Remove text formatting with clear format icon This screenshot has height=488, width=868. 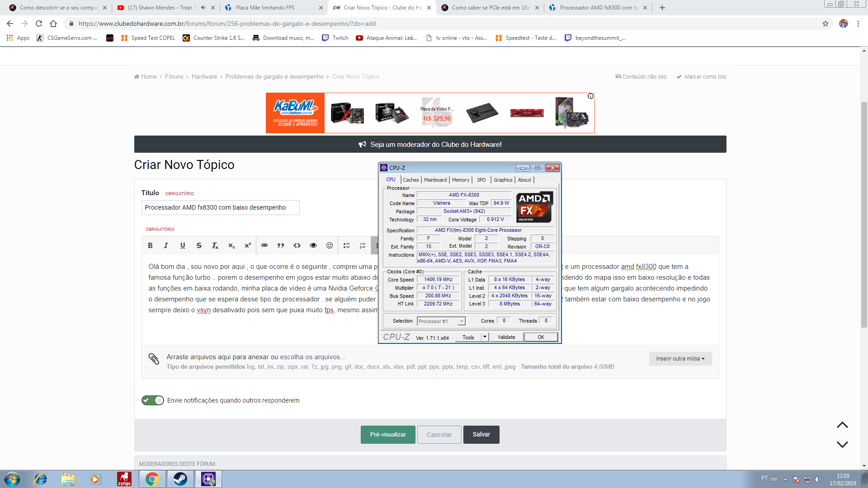point(215,245)
